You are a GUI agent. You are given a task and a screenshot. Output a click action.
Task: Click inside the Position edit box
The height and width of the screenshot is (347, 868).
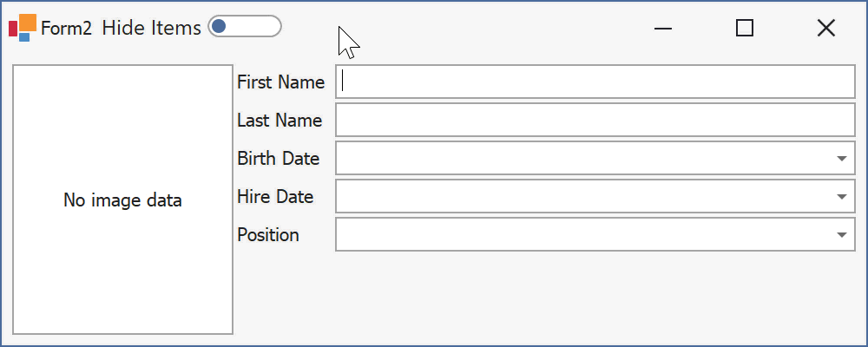pos(584,234)
